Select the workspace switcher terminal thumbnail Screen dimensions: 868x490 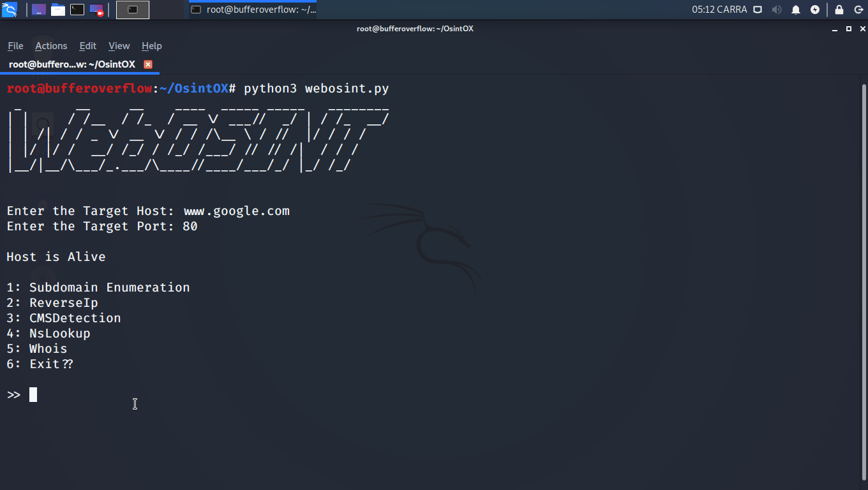point(133,10)
